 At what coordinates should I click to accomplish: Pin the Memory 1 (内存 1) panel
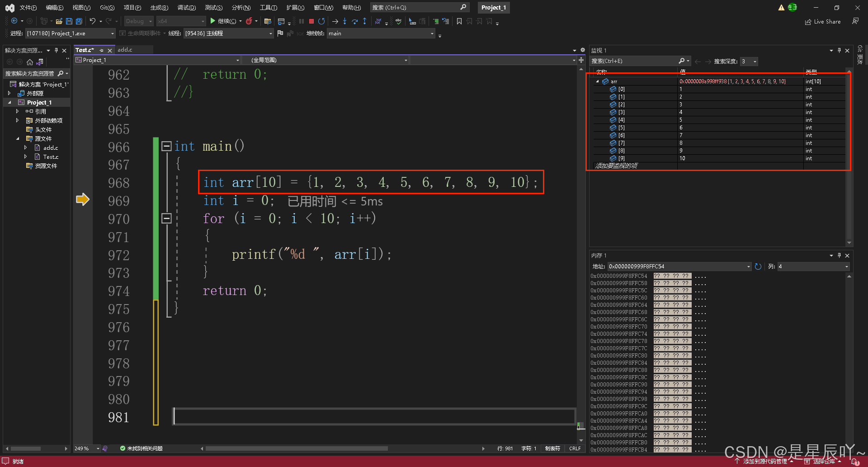click(839, 256)
